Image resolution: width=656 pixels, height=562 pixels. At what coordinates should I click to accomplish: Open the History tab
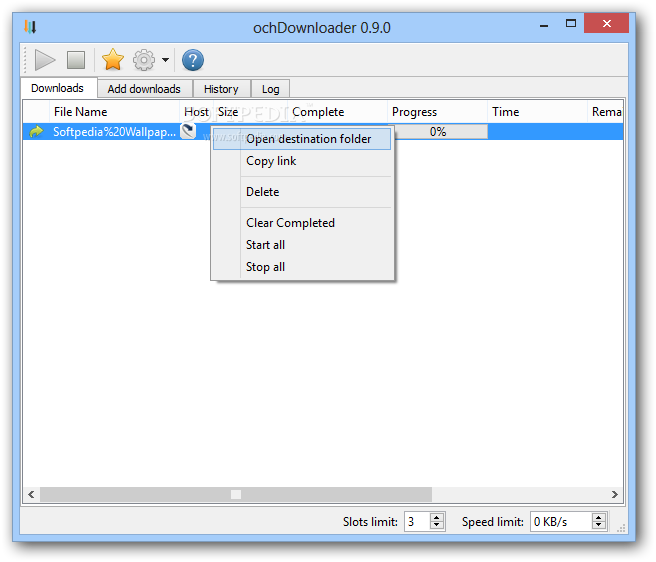[x=221, y=89]
